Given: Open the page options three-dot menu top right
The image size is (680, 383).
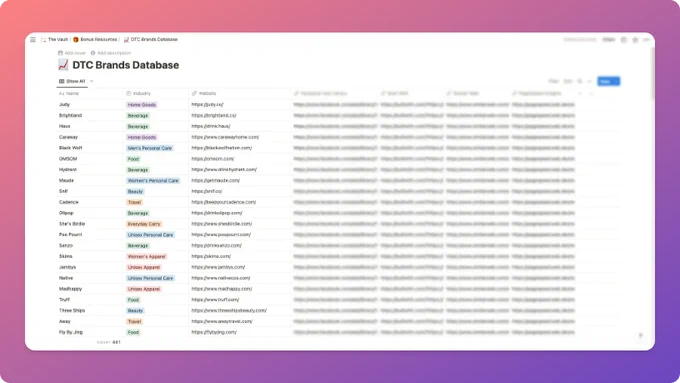Looking at the screenshot, I should pos(646,39).
